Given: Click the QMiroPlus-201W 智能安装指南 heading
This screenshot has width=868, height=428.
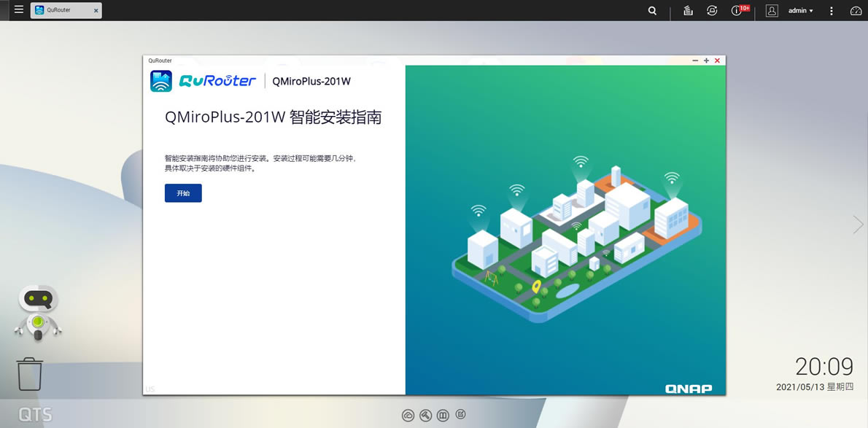Looking at the screenshot, I should pyautogui.click(x=274, y=117).
